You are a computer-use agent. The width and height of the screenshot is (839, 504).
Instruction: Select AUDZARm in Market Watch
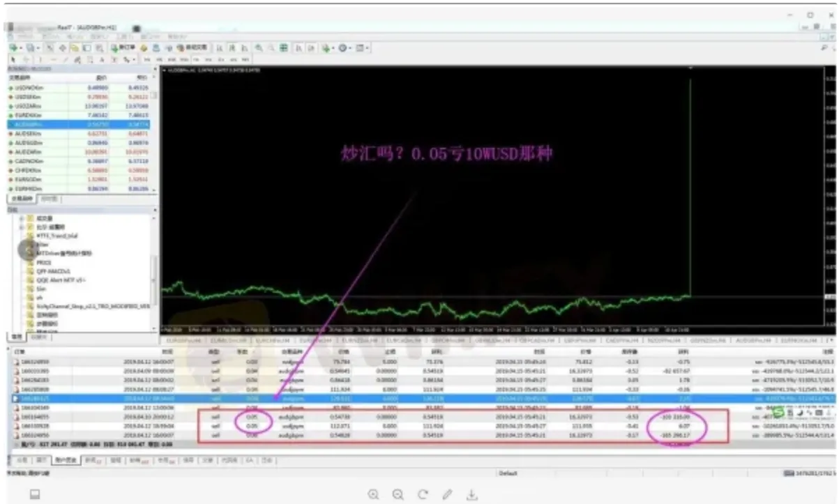[78, 151]
